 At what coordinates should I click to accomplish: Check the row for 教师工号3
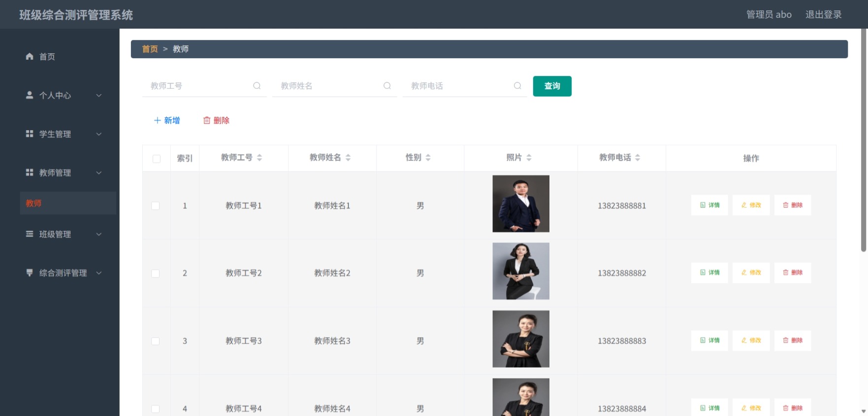[156, 341]
